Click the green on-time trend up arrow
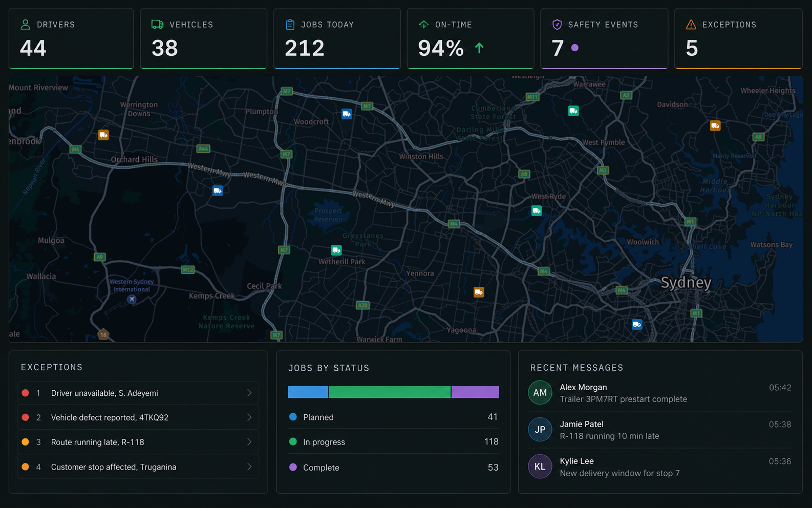812x508 pixels. [x=479, y=48]
